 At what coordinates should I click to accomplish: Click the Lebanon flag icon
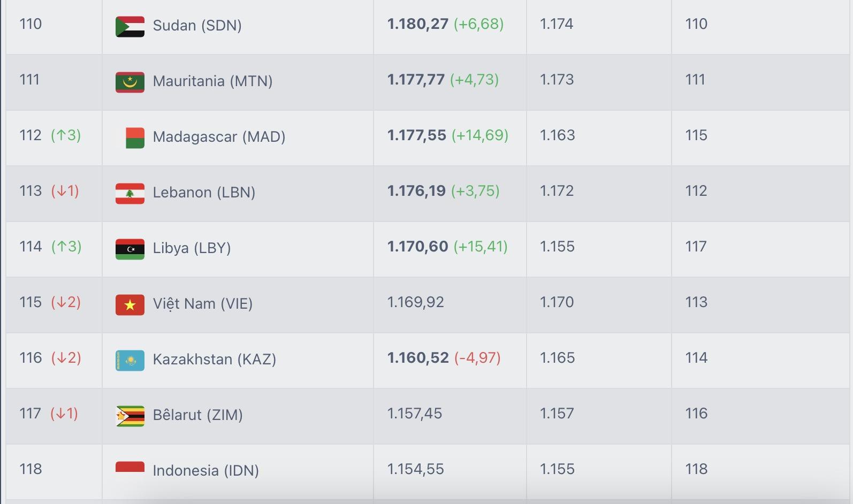pos(130,193)
